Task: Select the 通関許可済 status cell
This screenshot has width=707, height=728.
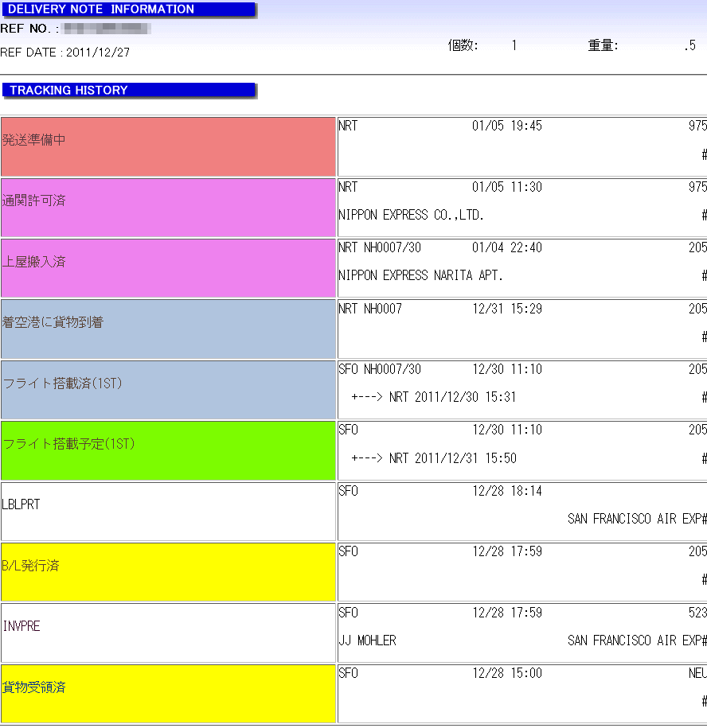Action: tap(168, 207)
